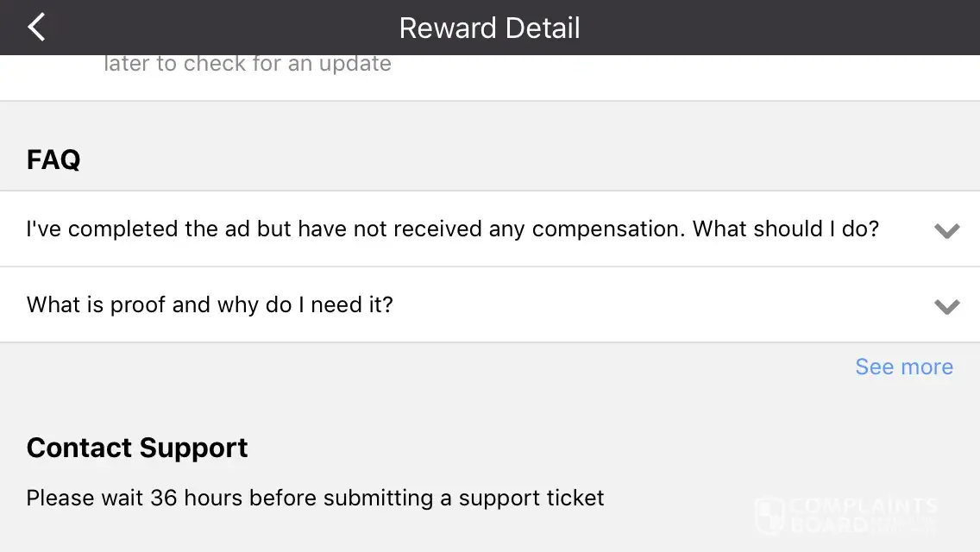Tap the back arrow in header
This screenshot has height=552, width=980.
pos(36,28)
